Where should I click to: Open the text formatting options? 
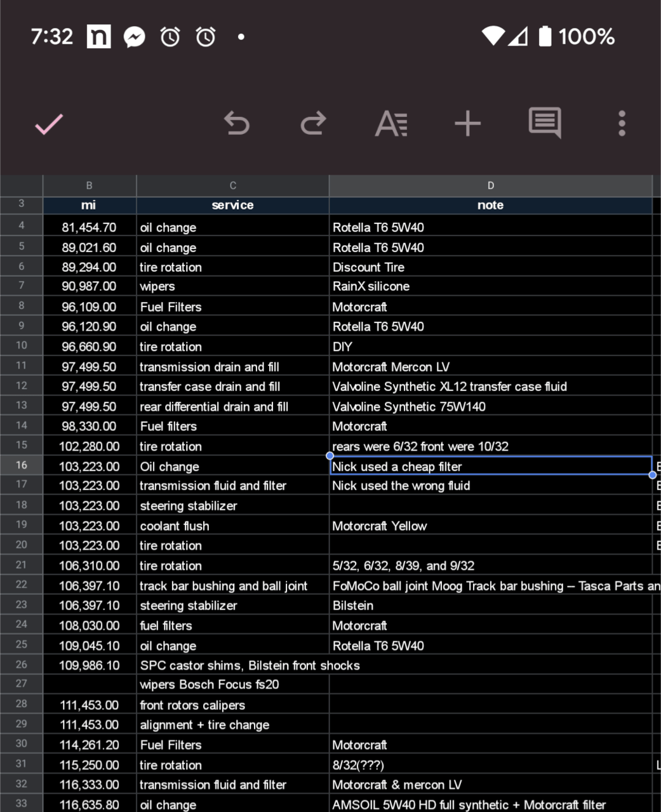point(391,123)
